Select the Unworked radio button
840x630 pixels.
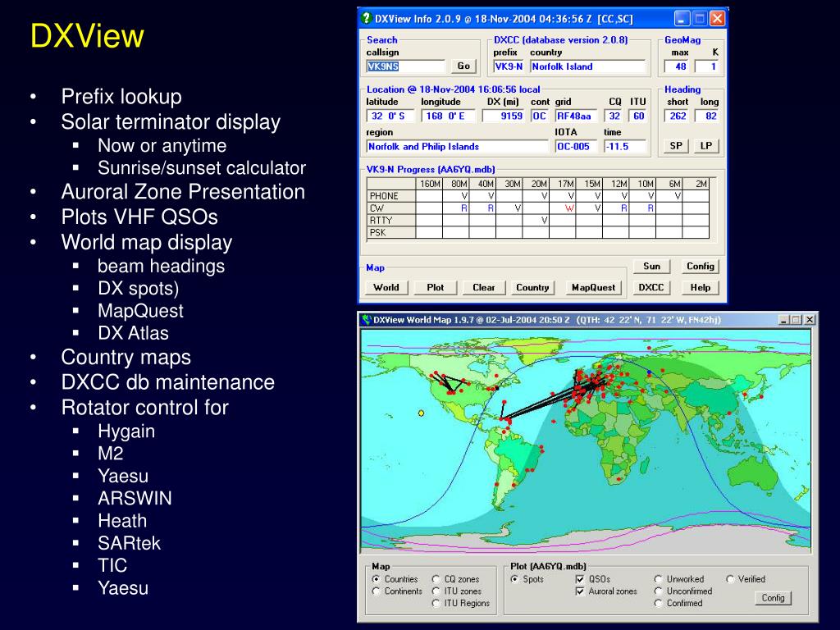tap(659, 579)
